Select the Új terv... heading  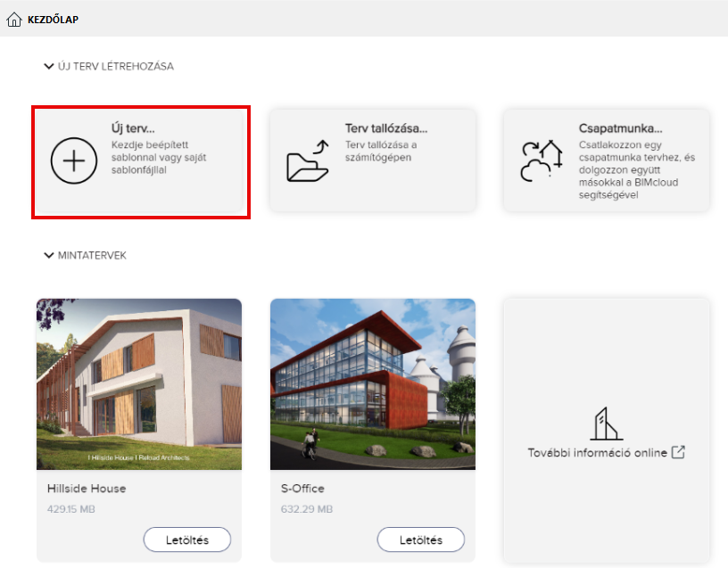click(x=133, y=128)
